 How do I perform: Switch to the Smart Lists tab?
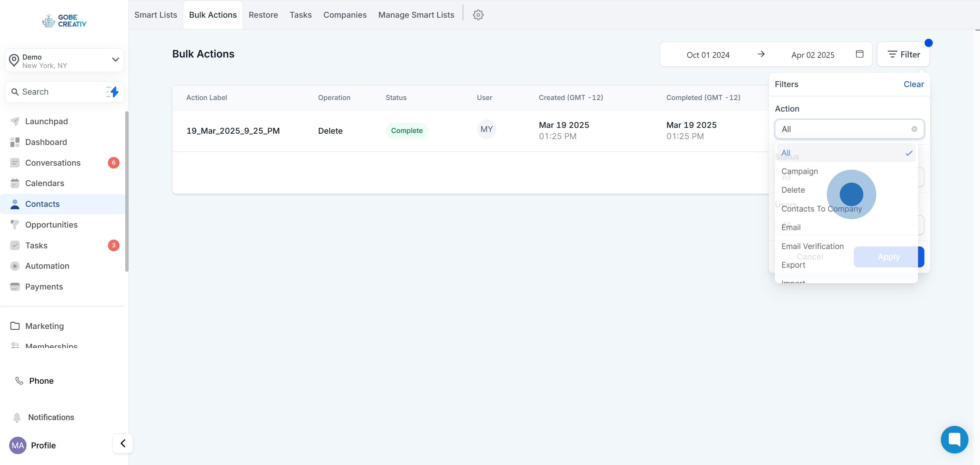[x=156, y=15]
